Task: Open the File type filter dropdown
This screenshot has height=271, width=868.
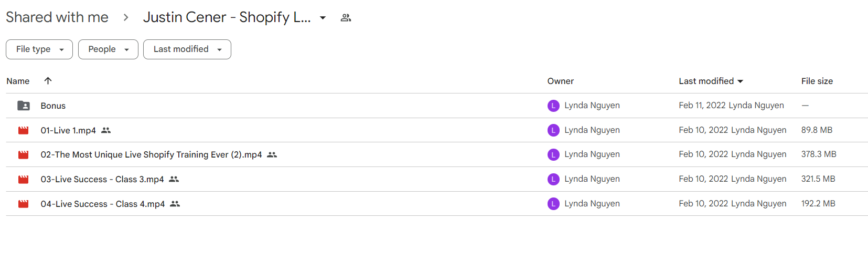Action: click(x=39, y=49)
